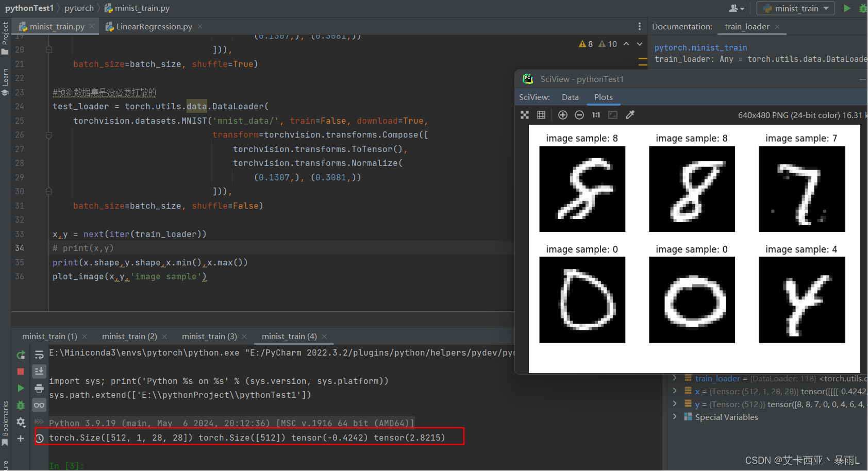Debug minist_train with top toolbar bug icon

click(863, 8)
